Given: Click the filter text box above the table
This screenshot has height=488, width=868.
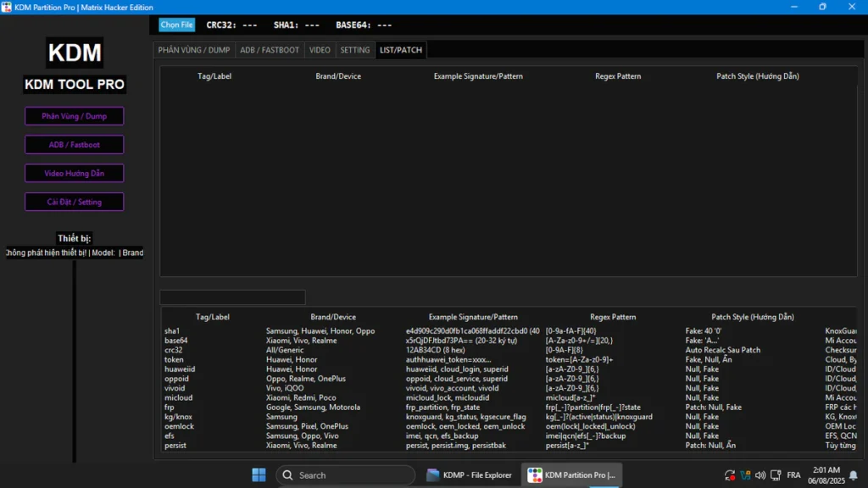Looking at the screenshot, I should click(x=232, y=297).
